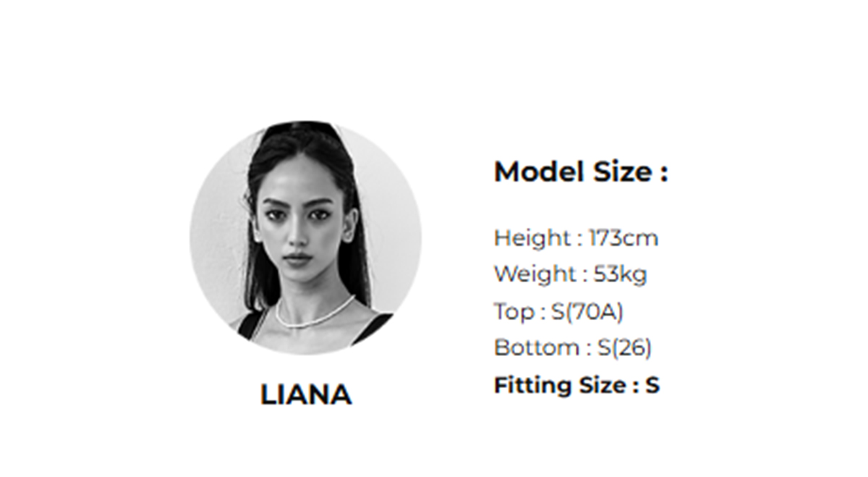The image size is (868, 477).
Task: Click the bold Fitting Size label
Action: [560, 385]
